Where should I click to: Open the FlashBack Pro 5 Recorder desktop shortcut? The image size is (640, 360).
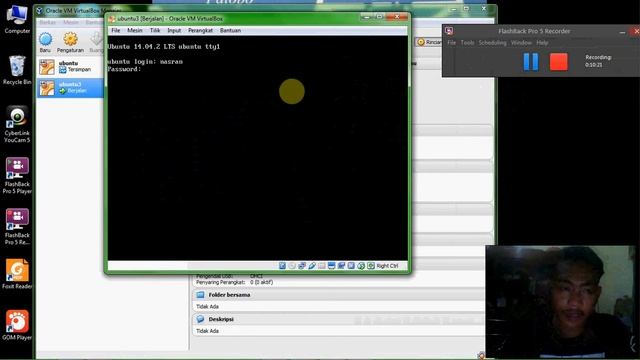point(17,227)
